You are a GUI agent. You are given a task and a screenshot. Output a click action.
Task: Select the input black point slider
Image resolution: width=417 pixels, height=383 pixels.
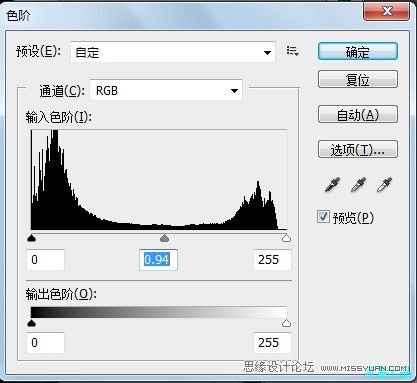coord(31,238)
